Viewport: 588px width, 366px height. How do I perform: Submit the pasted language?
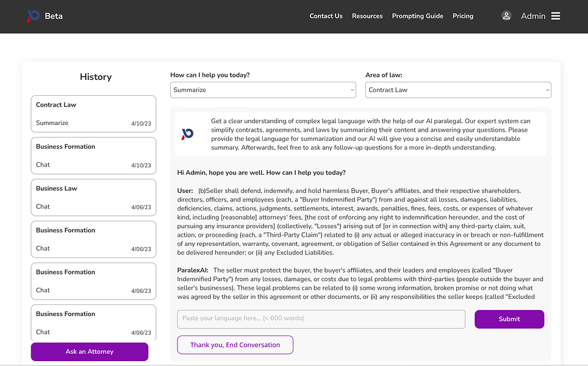(509, 319)
